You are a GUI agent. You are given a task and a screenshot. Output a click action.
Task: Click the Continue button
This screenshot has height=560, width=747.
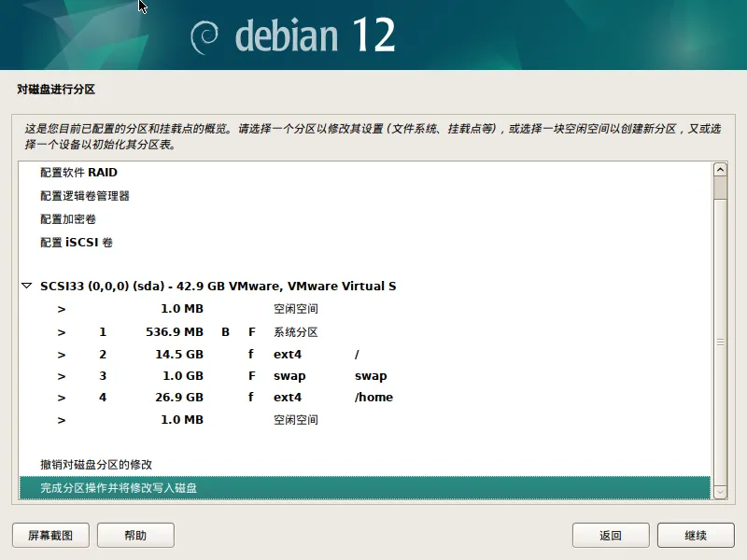tap(696, 535)
